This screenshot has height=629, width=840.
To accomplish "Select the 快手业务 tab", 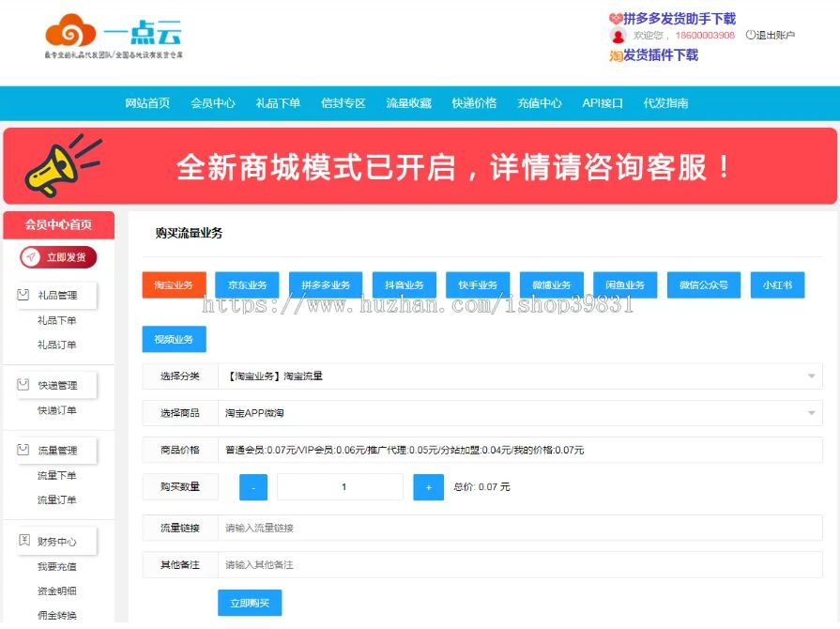I will tap(478, 285).
